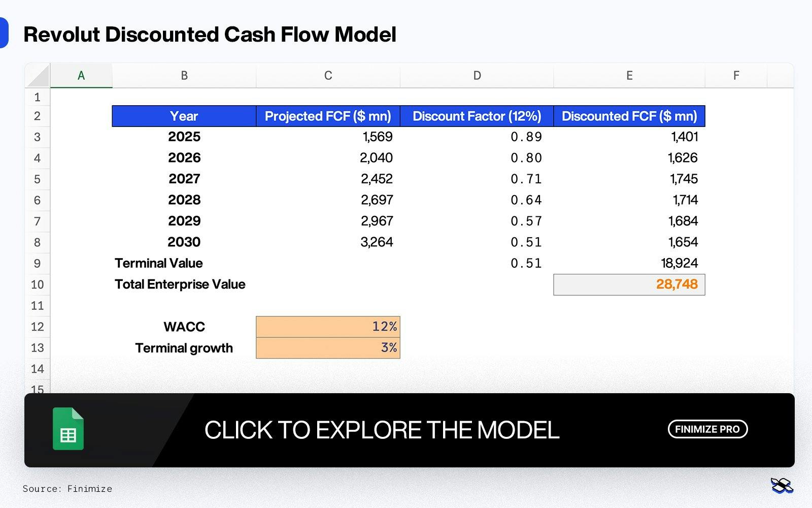Select row 8 header

(38, 242)
